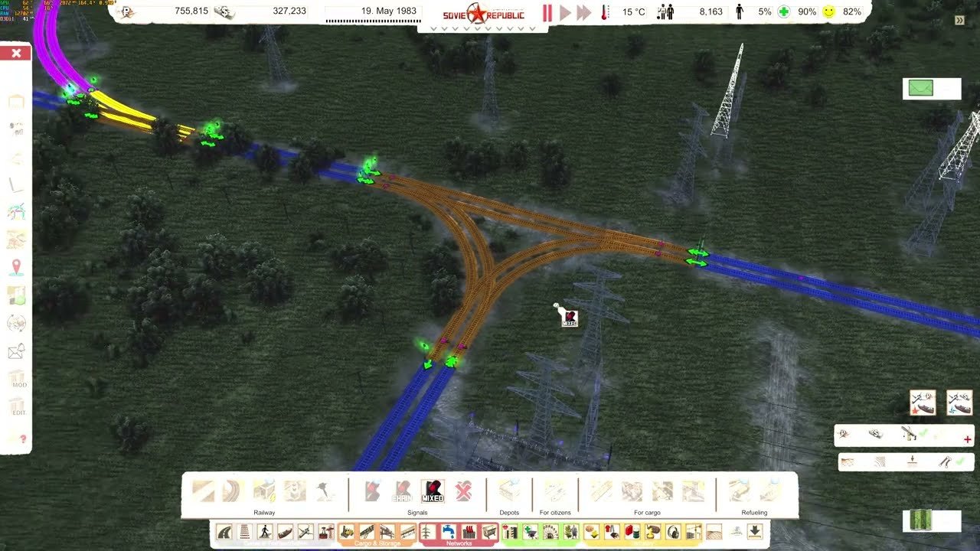Screen dimensions: 980x551
Task: Open the envelope messages sidebar icon
Action: [16, 352]
